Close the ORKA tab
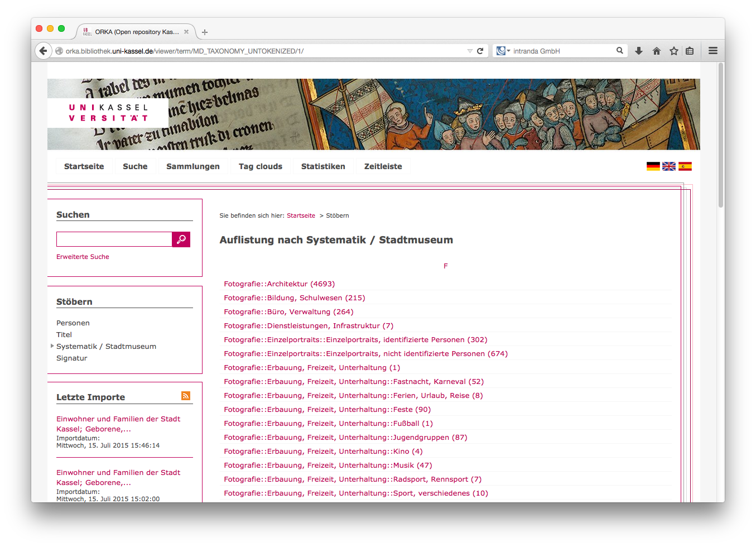Screen dimensions: 756x547 (186, 32)
